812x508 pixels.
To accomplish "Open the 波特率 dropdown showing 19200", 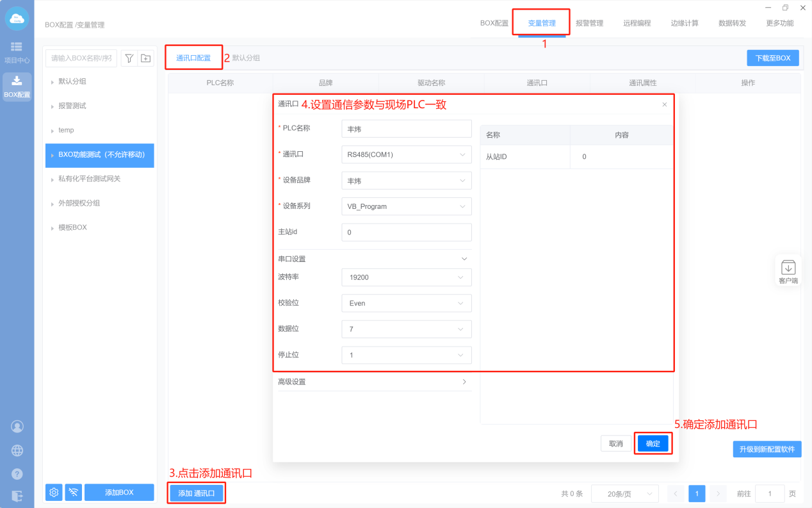I will (x=406, y=277).
